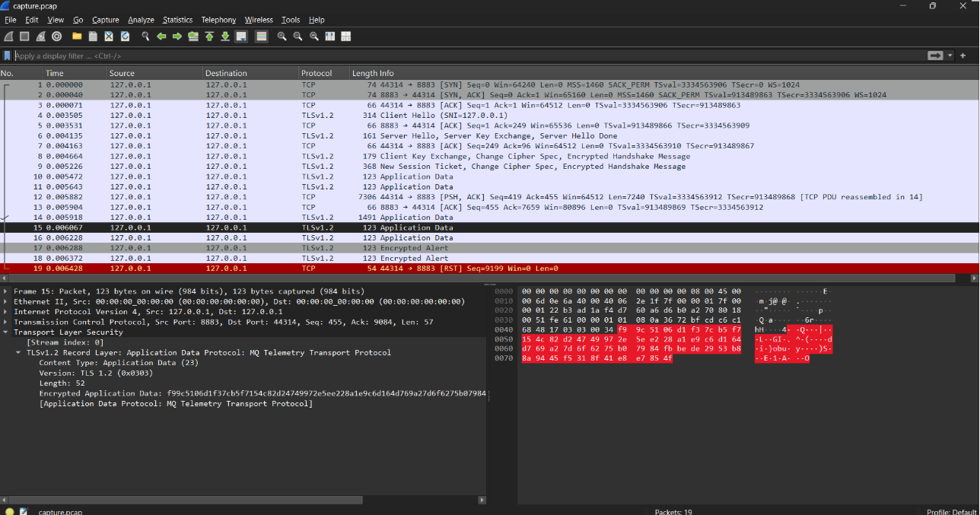The image size is (980, 515).
Task: Toggle auto-scroll to last packet during capture
Action: pos(241,37)
